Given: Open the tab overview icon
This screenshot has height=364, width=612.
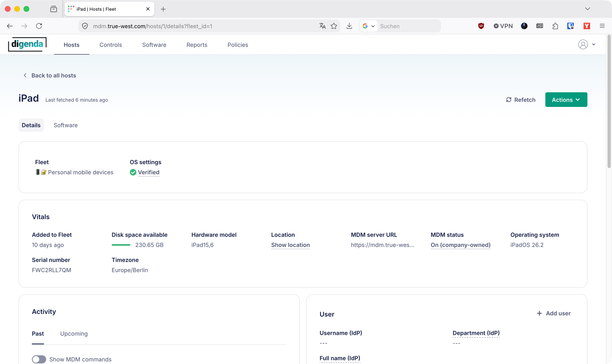Looking at the screenshot, I should 54,9.
